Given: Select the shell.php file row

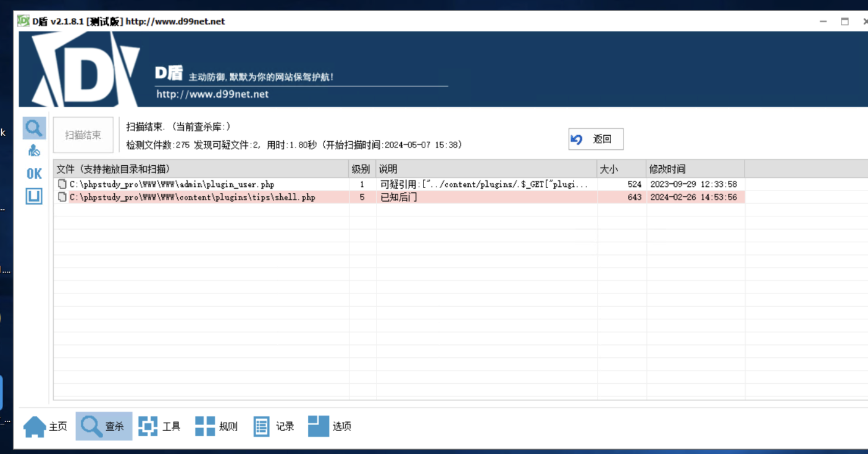Looking at the screenshot, I should pyautogui.click(x=399, y=197).
